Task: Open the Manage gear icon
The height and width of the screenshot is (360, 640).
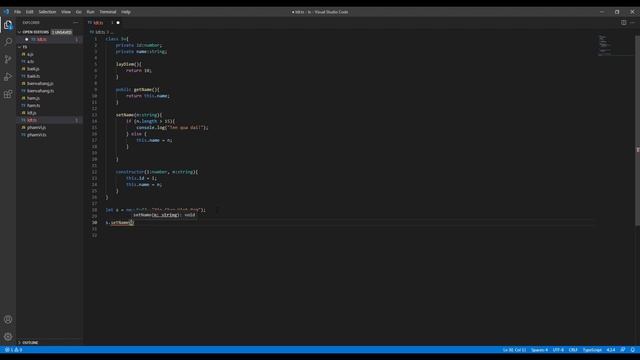Action: (x=8, y=337)
